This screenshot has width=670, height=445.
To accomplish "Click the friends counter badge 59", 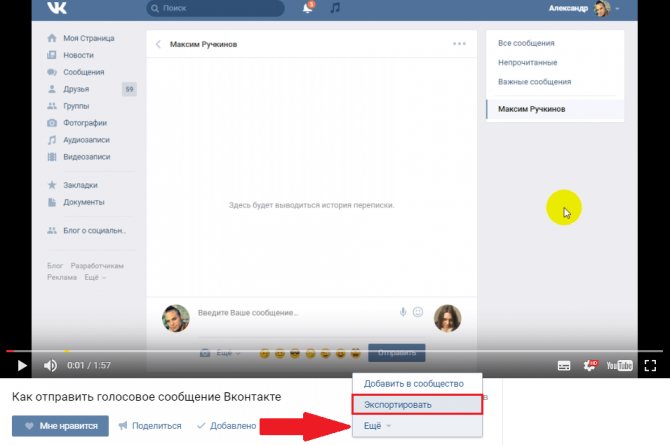I will pyautogui.click(x=129, y=89).
